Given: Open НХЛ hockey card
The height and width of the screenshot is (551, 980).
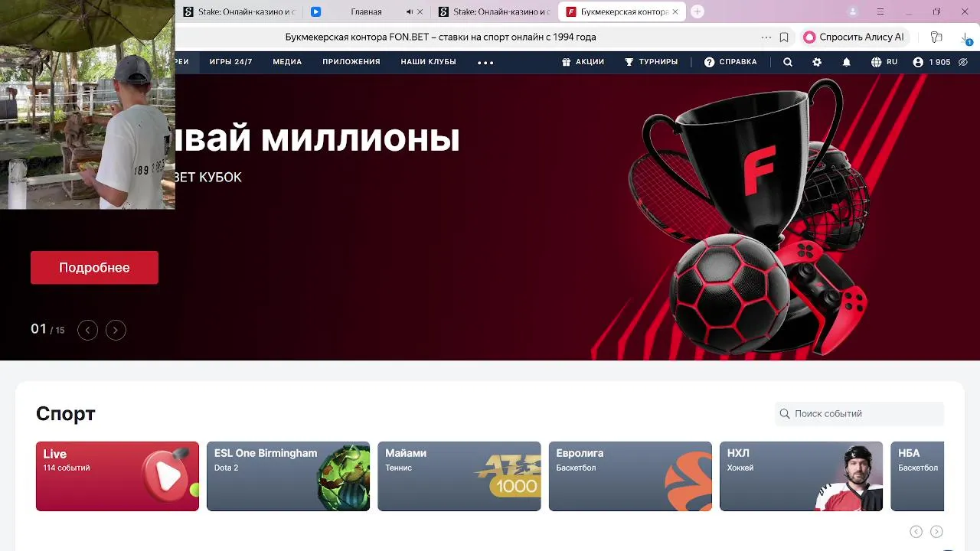Looking at the screenshot, I should tap(801, 476).
